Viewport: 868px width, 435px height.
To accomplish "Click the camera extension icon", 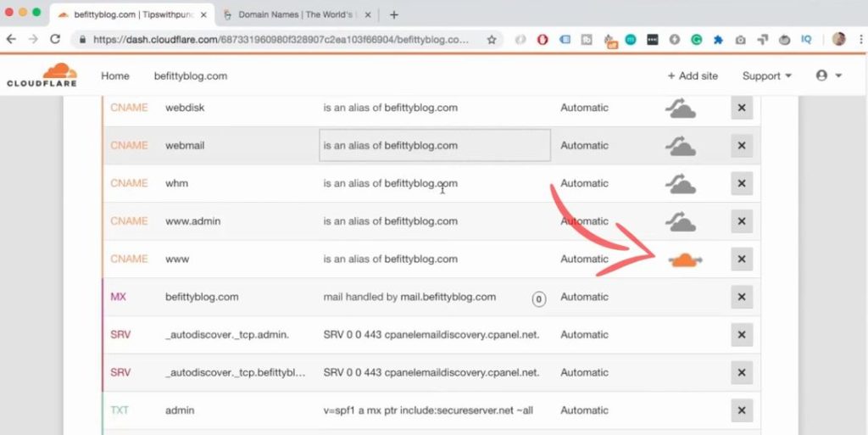I will (x=740, y=40).
